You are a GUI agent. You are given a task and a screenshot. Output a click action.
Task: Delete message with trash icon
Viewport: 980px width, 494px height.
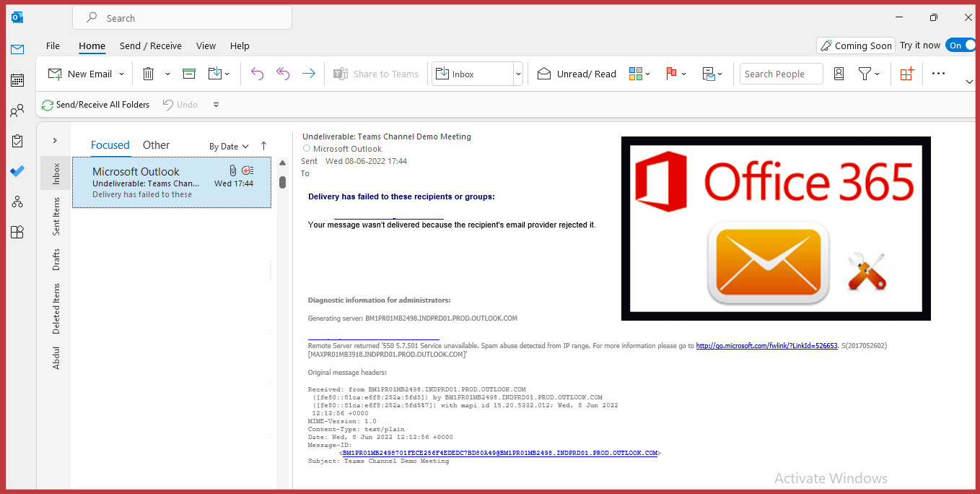tap(149, 74)
